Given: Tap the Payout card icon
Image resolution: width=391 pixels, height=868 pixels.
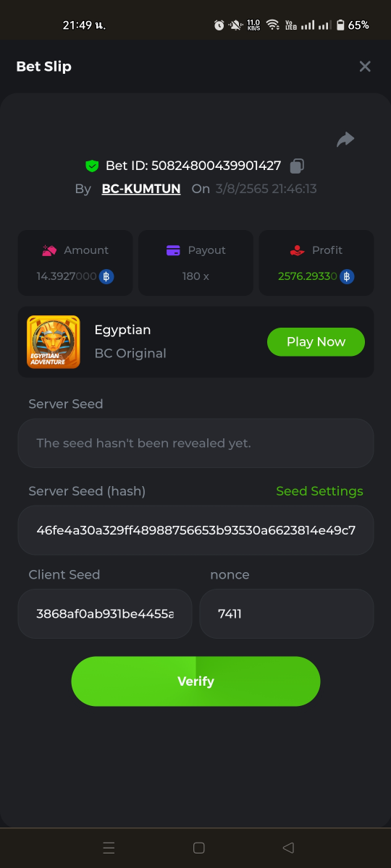Looking at the screenshot, I should click(x=173, y=250).
